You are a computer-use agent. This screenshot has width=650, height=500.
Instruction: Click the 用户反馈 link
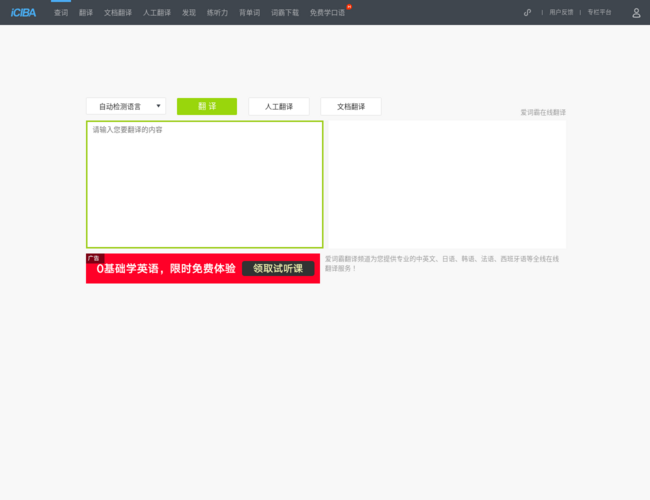click(561, 12)
